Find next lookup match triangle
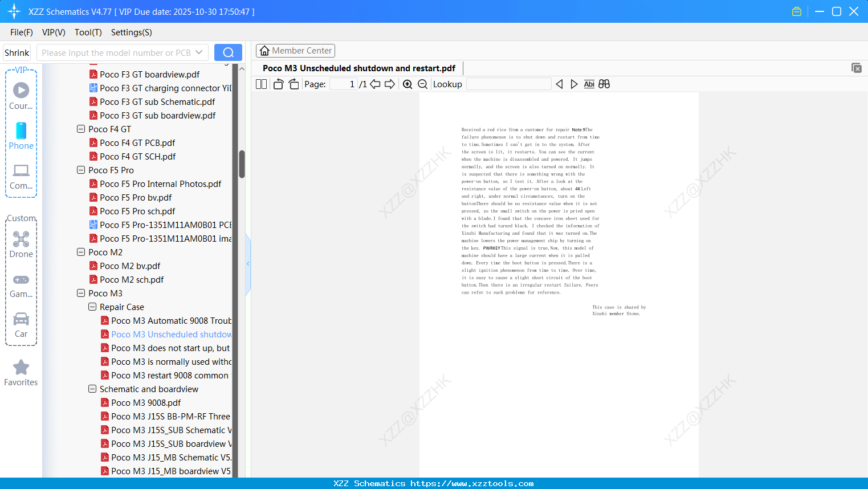 [x=574, y=84]
